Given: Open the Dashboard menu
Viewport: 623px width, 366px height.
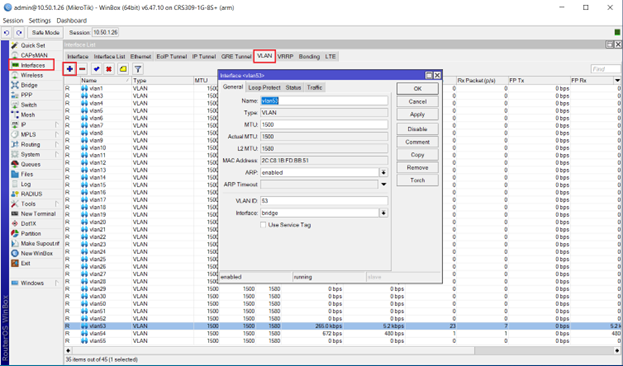Looking at the screenshot, I should (x=72, y=21).
